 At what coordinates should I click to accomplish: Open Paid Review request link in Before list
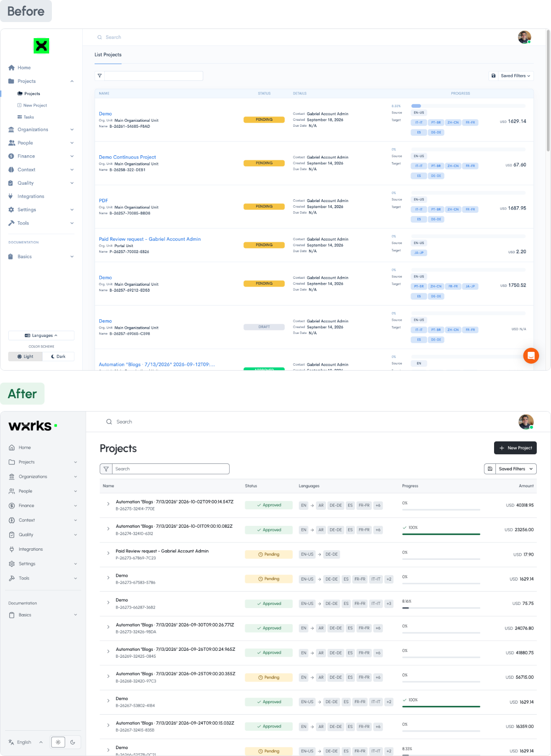[150, 239]
